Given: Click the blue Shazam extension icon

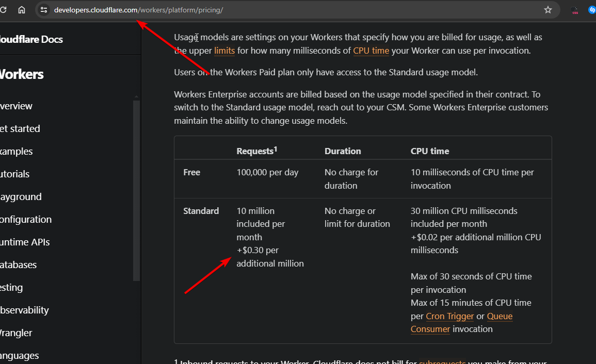Looking at the screenshot, I should pyautogui.click(x=592, y=10).
